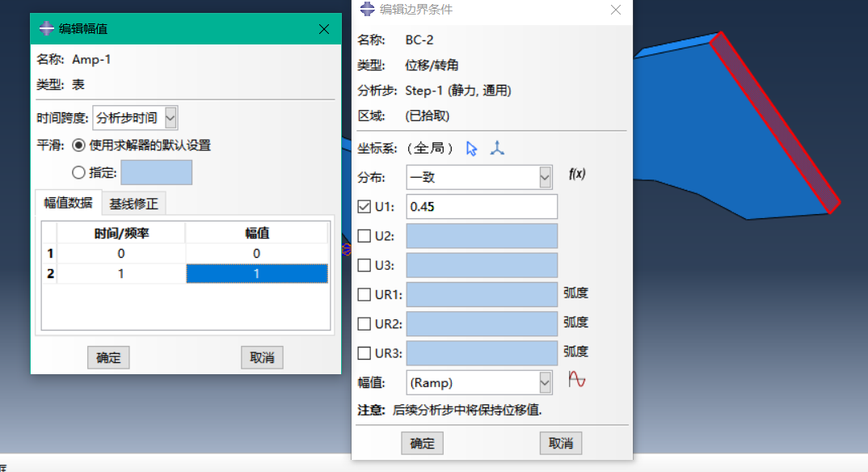This screenshot has height=472, width=868.
Task: Click the U3 value input field
Action: pos(482,266)
